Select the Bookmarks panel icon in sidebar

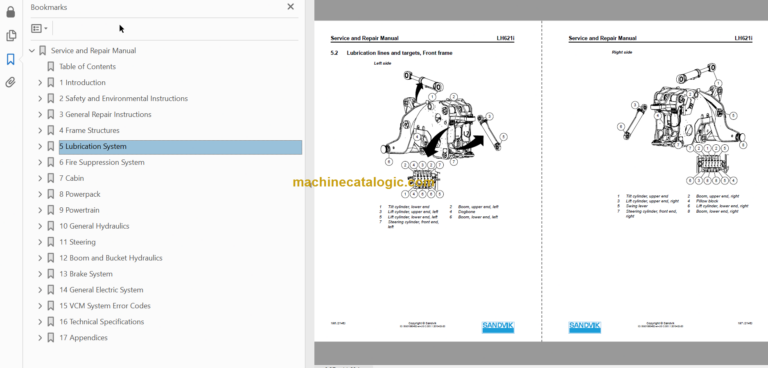(10, 59)
